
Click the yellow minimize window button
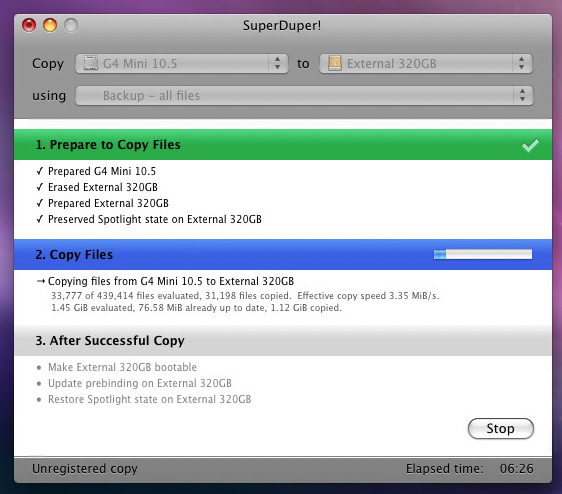tap(50, 25)
